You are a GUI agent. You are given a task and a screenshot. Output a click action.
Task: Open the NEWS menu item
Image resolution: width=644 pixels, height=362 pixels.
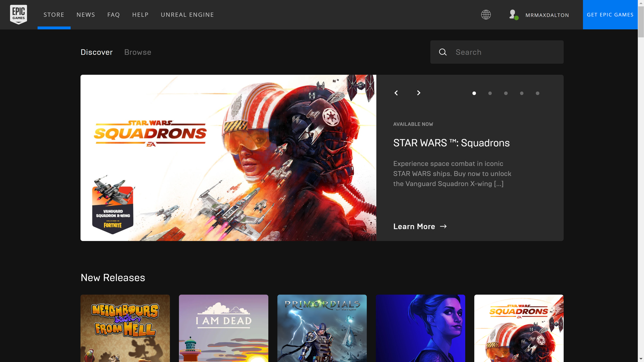tap(86, 15)
